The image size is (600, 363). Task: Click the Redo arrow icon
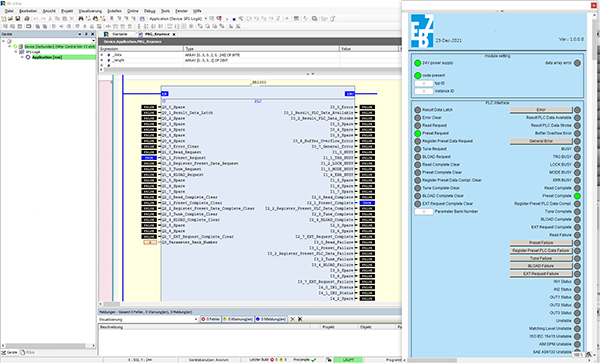point(43,18)
